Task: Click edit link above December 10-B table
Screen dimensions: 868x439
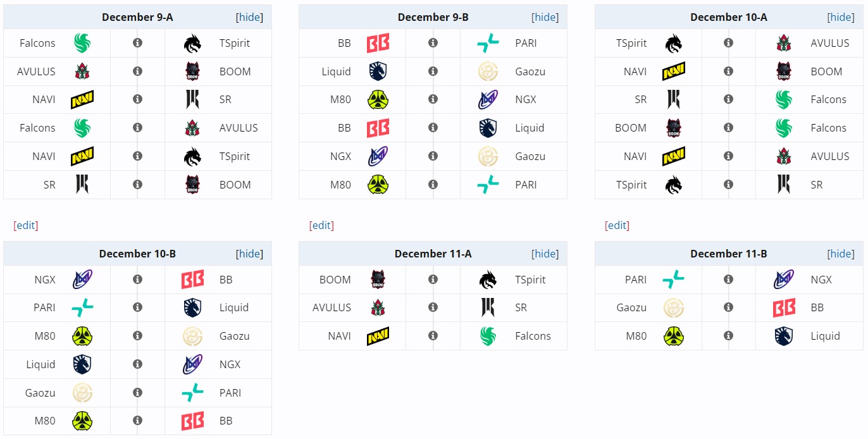Action: [26, 225]
